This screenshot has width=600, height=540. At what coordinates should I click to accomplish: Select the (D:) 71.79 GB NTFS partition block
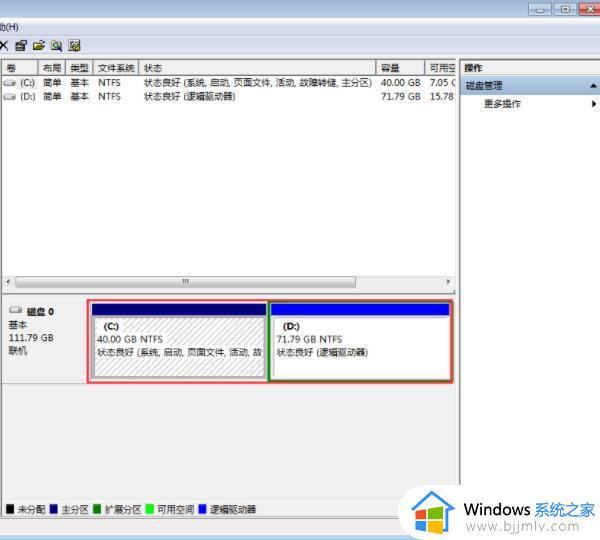tap(360, 341)
